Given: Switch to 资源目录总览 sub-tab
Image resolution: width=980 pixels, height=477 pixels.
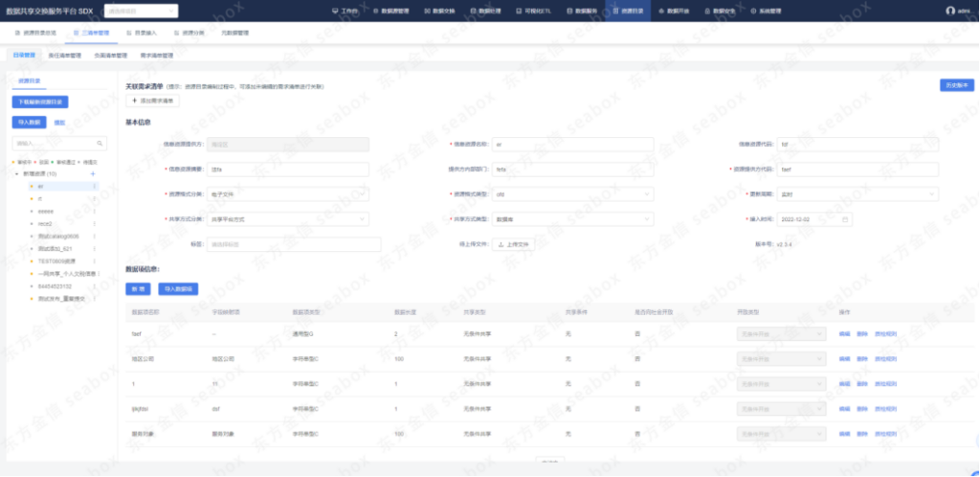Looking at the screenshot, I should click(x=35, y=33).
